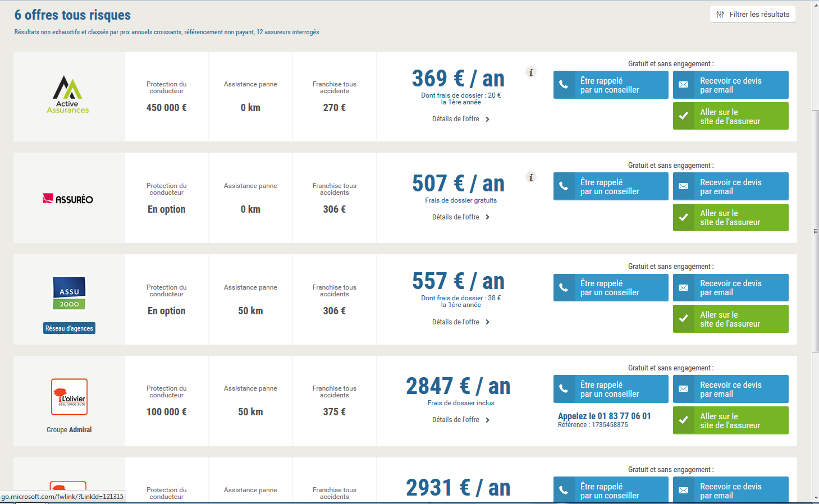Expand Détails de l'offre for 507 € offer
Viewport: 819px width, 504px height.
(461, 217)
